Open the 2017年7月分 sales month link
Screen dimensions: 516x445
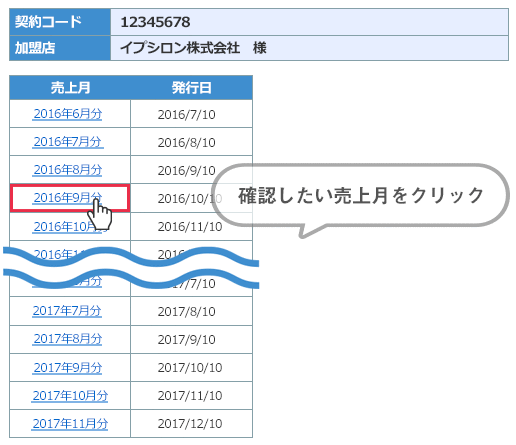[x=67, y=311]
